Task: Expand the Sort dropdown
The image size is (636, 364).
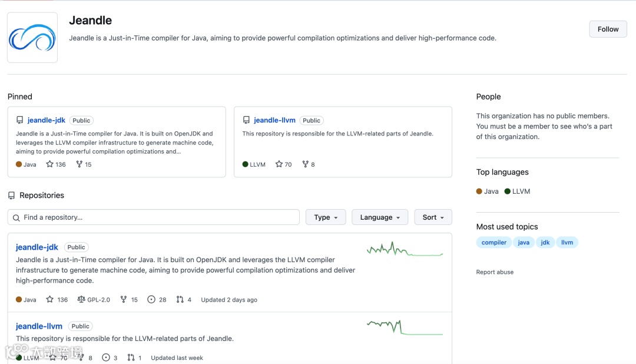Action: (433, 217)
